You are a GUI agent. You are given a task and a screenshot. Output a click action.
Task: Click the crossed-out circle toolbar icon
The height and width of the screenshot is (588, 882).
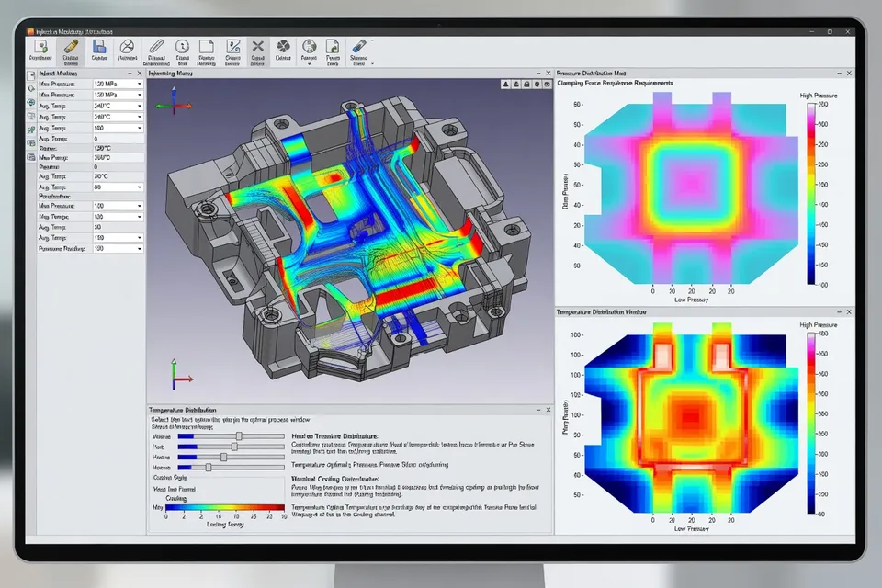(x=127, y=47)
